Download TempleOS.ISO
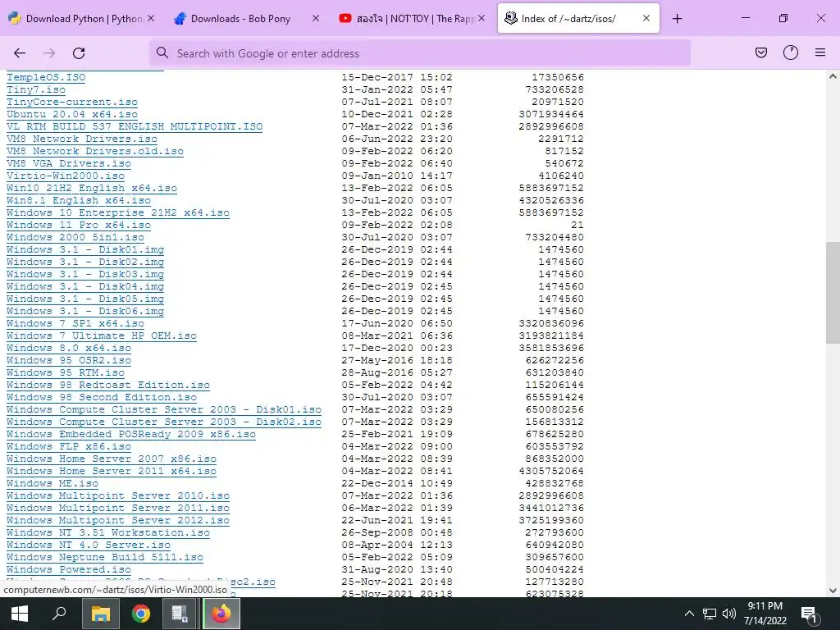This screenshot has height=630, width=840. [46, 77]
